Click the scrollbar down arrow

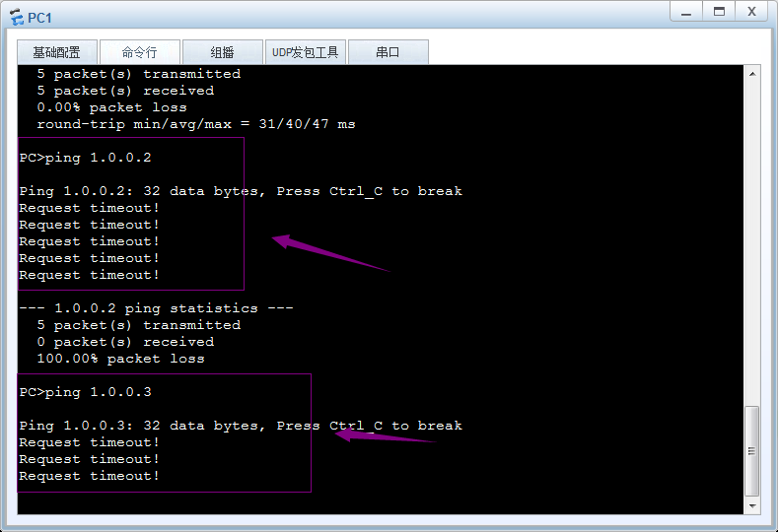751,505
